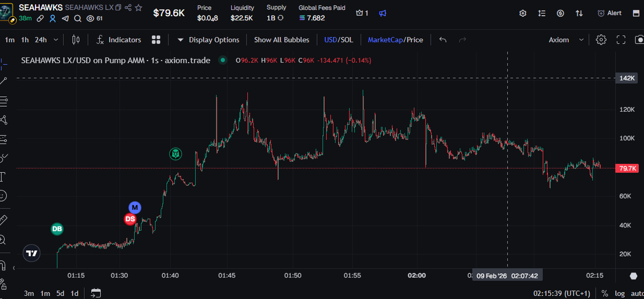Click the refresh icon beside 1B supply
The width and height of the screenshot is (644, 299).
[280, 18]
